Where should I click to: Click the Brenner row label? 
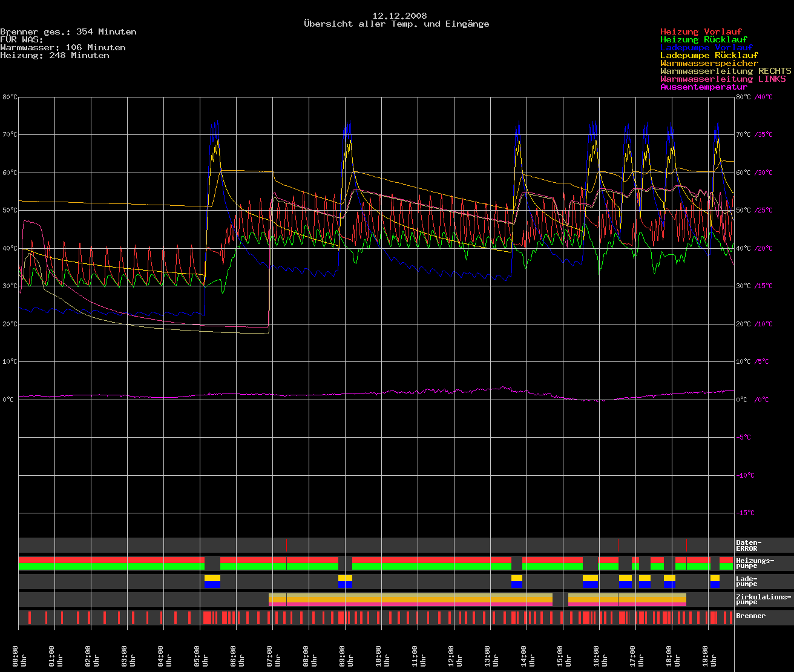pyautogui.click(x=750, y=616)
